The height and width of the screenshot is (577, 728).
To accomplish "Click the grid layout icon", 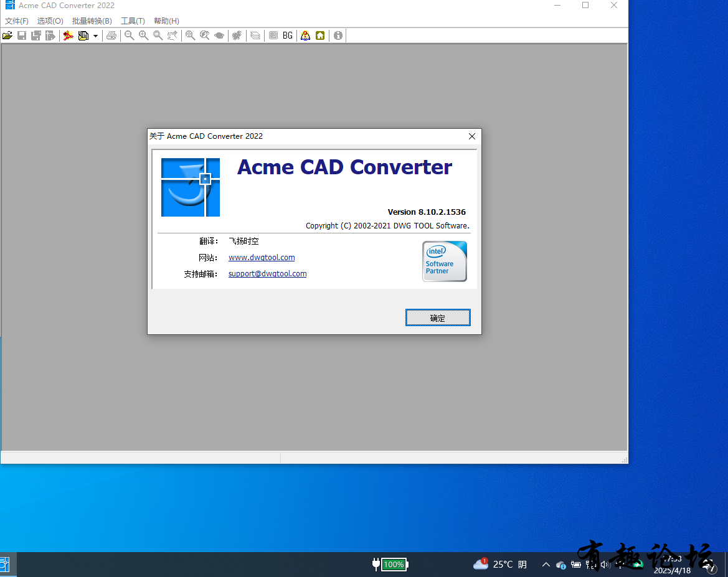I will (x=273, y=35).
